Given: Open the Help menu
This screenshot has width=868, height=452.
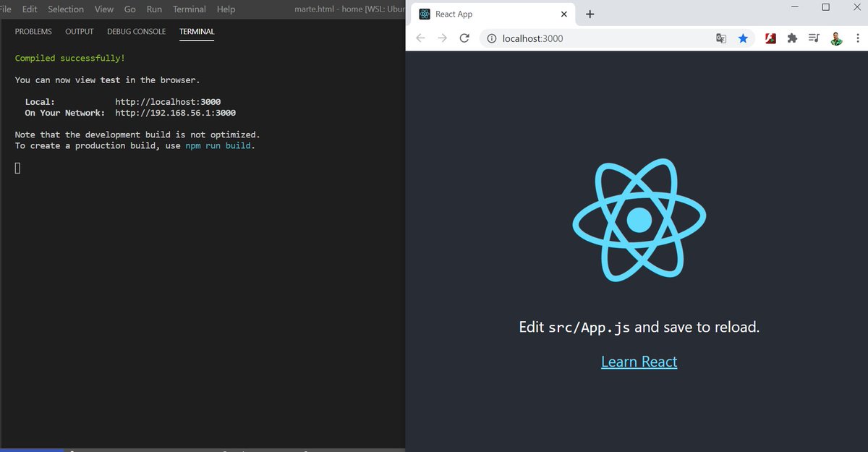Looking at the screenshot, I should click(226, 9).
